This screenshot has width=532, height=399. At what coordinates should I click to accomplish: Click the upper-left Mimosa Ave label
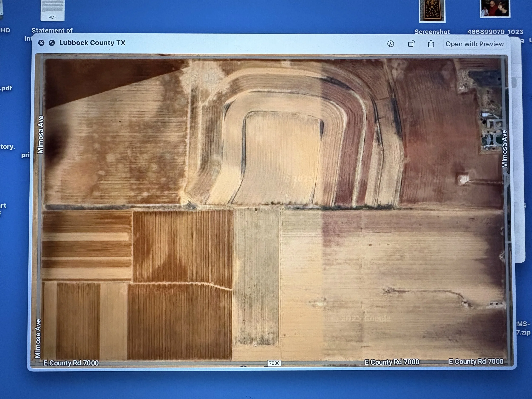(x=40, y=134)
